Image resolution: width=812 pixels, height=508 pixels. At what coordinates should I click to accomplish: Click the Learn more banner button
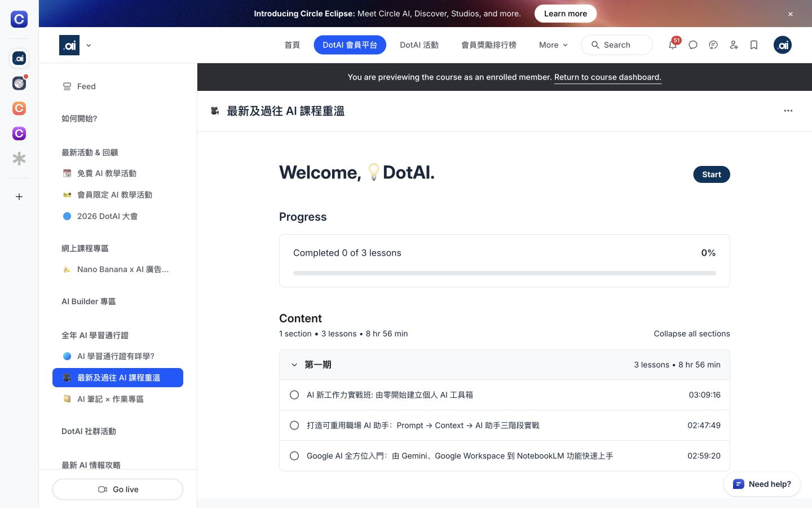tap(566, 14)
